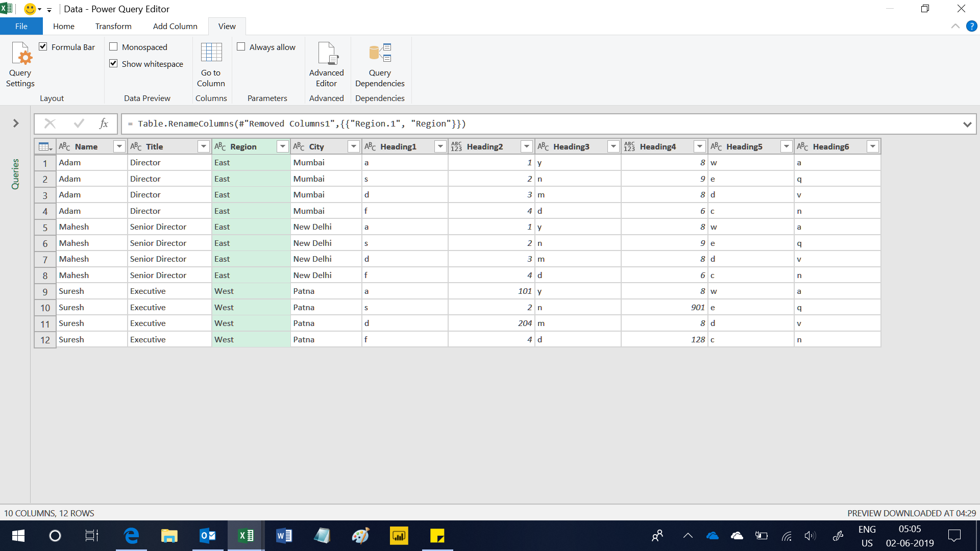Viewport: 980px width, 551px height.
Task: Open the Name column filter dropdown
Action: pos(119,147)
